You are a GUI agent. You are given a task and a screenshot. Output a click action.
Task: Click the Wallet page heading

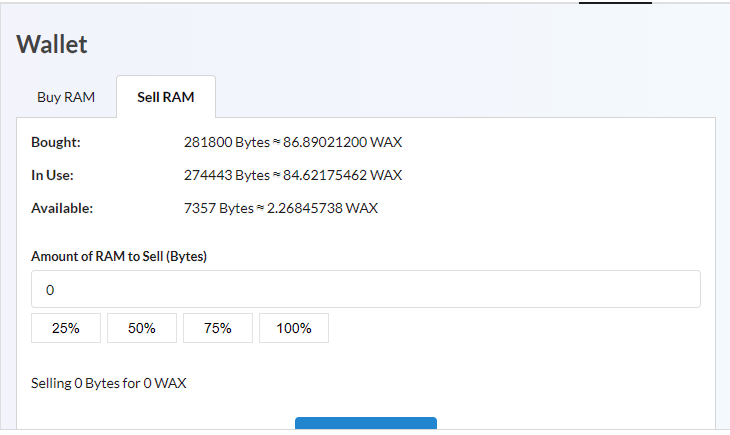point(52,44)
